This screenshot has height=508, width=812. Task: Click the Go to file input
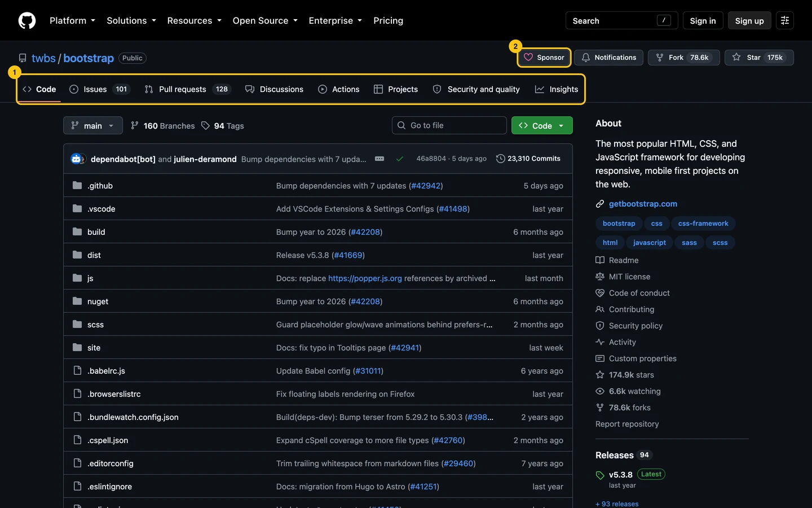pyautogui.click(x=449, y=125)
